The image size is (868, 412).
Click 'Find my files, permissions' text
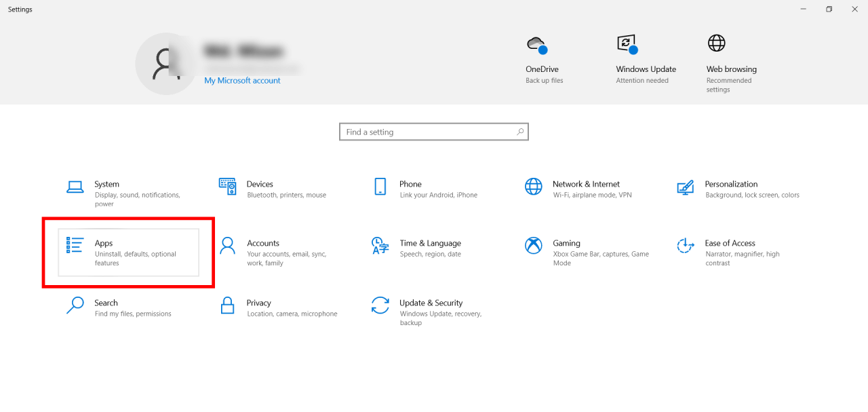133,314
